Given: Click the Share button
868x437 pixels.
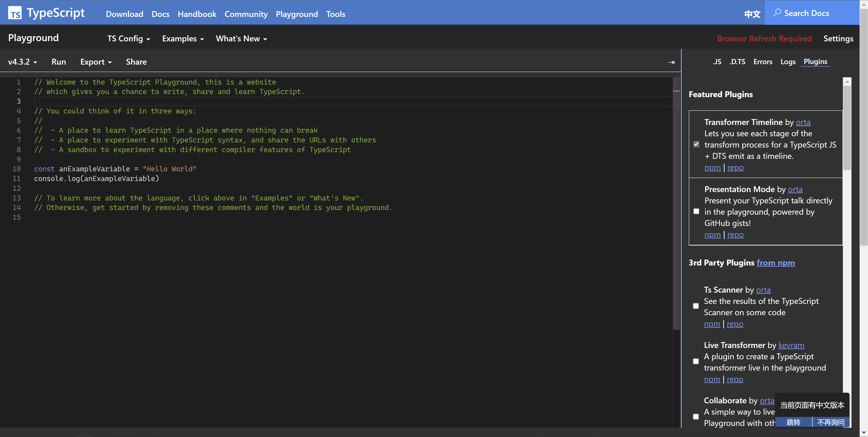Looking at the screenshot, I should pyautogui.click(x=136, y=62).
